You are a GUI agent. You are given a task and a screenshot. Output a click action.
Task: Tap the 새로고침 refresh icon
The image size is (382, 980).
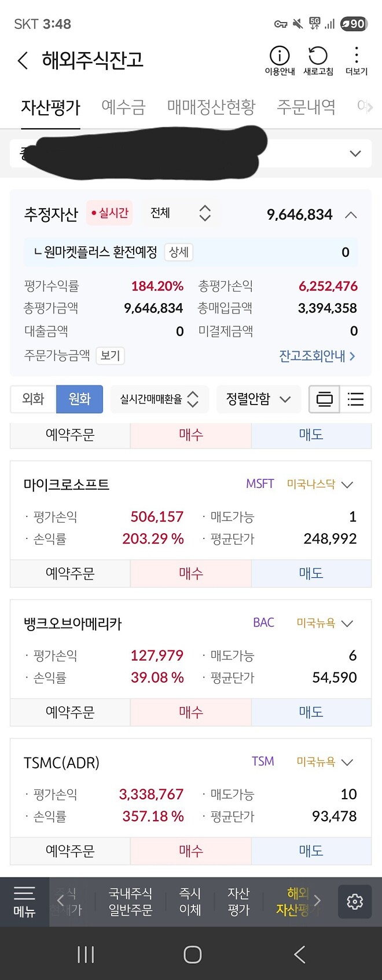point(317,60)
